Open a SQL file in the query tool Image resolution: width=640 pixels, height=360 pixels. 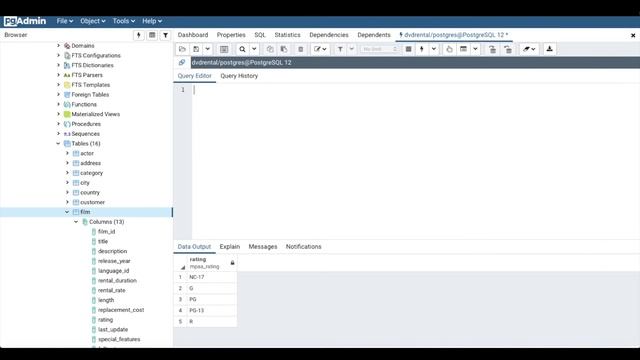coord(182,49)
